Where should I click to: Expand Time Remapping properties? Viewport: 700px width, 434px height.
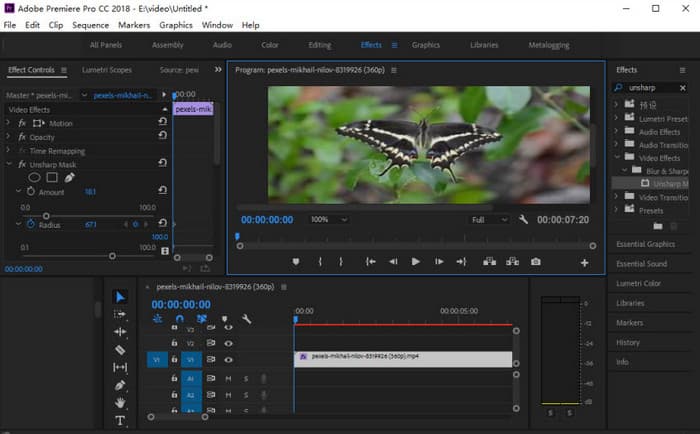coord(8,150)
